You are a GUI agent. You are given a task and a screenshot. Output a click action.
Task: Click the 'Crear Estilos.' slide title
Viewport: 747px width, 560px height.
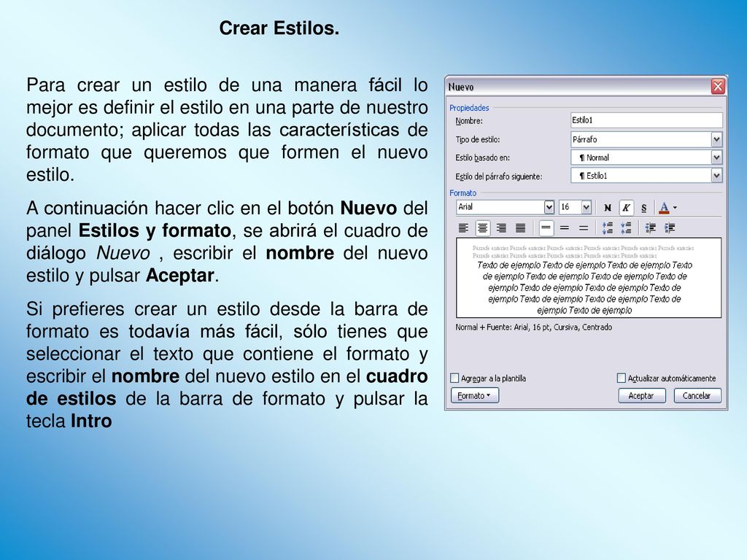click(x=279, y=28)
